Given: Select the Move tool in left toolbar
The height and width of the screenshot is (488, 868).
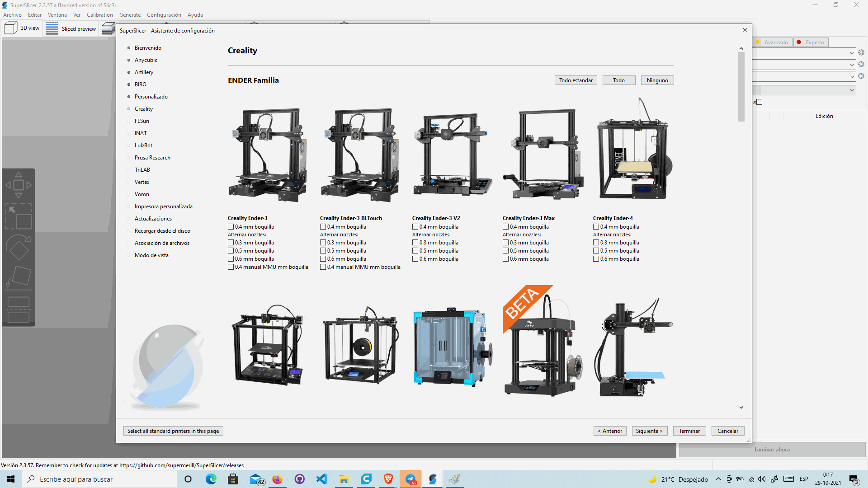Looking at the screenshot, I should (x=19, y=185).
